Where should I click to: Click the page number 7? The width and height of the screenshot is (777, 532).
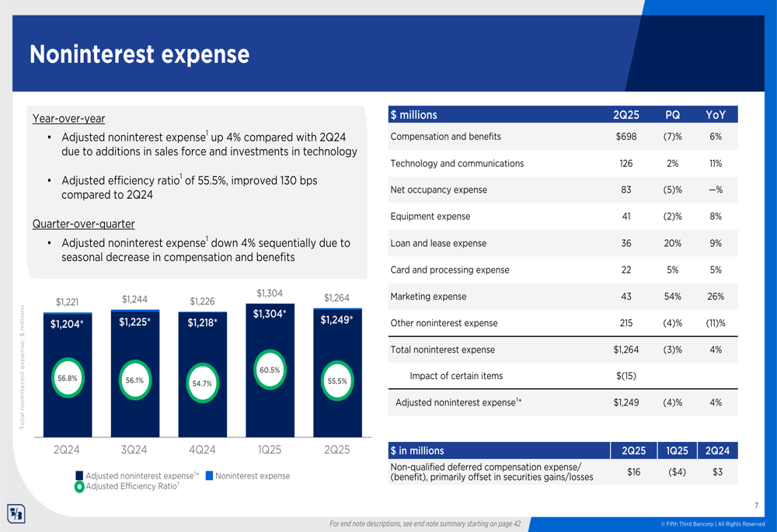tap(756, 506)
